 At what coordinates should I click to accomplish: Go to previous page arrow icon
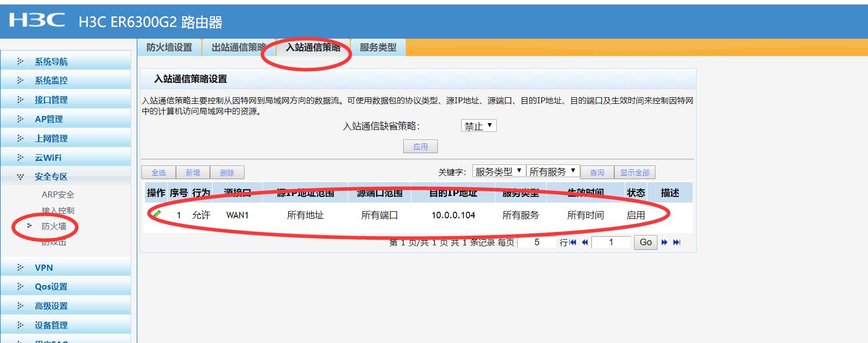(x=585, y=242)
